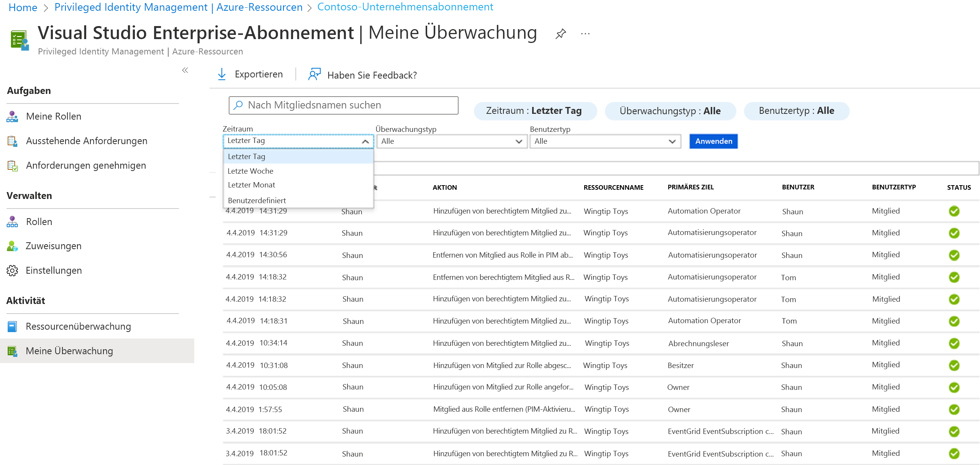Focus the Nach Mitgliedsnamen suchen field
The width and height of the screenshot is (980, 465).
tap(343, 105)
